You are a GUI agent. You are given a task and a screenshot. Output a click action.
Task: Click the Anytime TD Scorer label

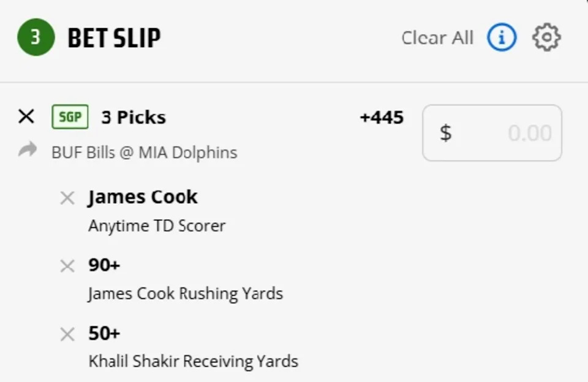pos(157,226)
